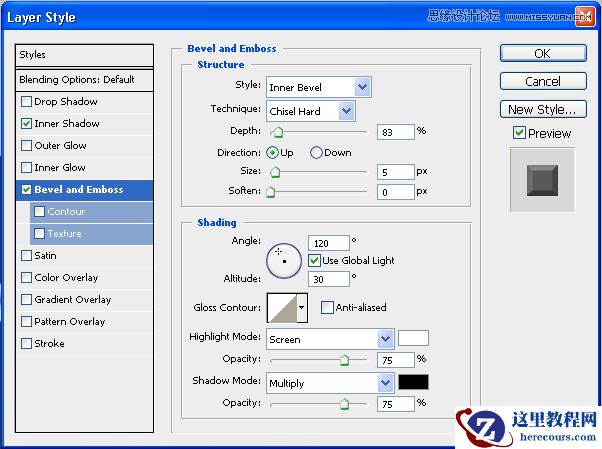The image size is (602, 449).
Task: Toggle Use Global Light checkbox
Action: coord(314,260)
